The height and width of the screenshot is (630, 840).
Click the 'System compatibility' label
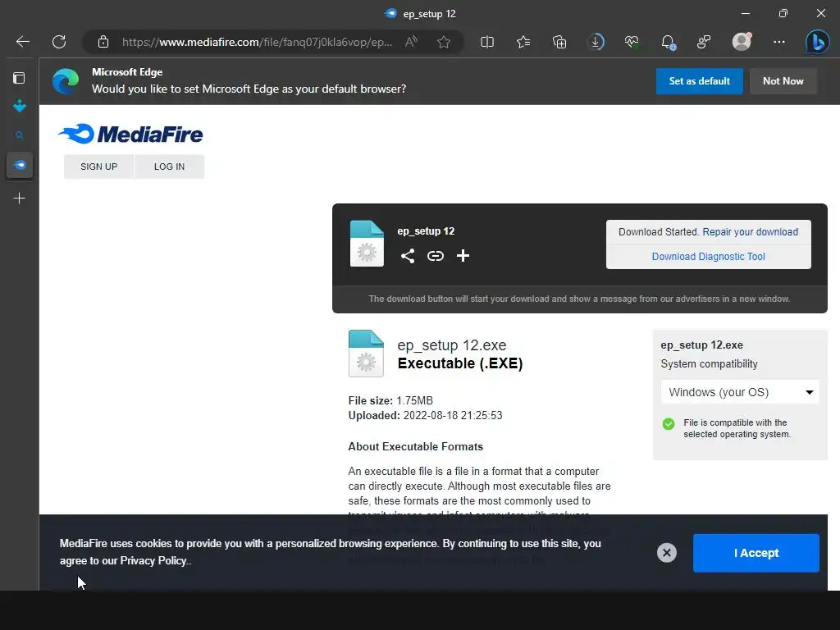709,363
